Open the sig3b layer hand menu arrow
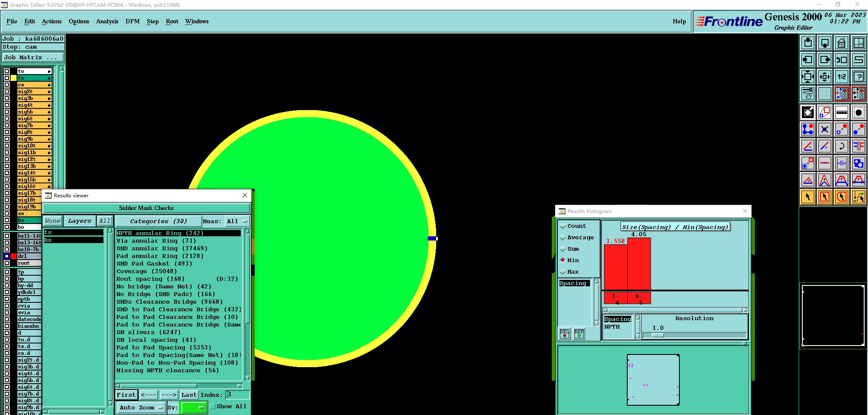Screen dimensions: 868x415 [49, 98]
